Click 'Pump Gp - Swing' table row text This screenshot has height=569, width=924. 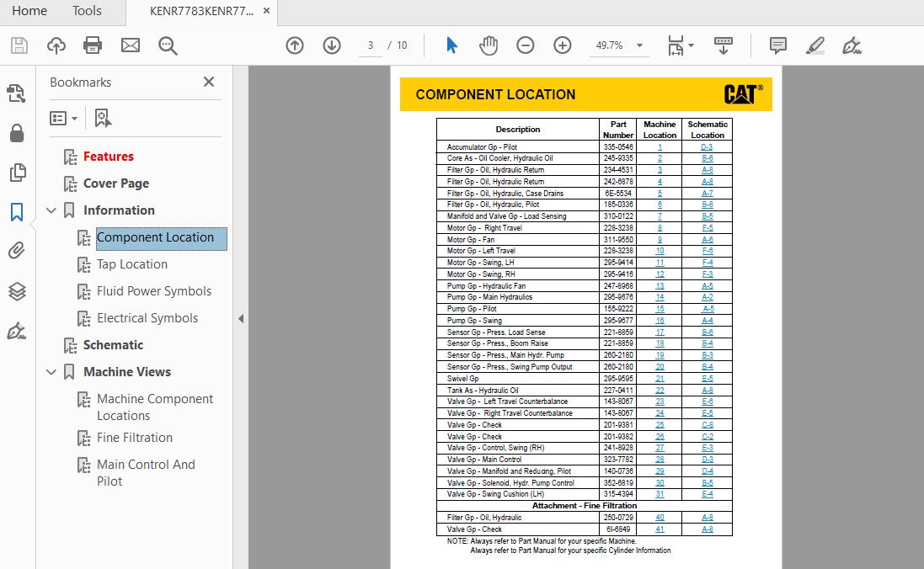pyautogui.click(x=474, y=321)
